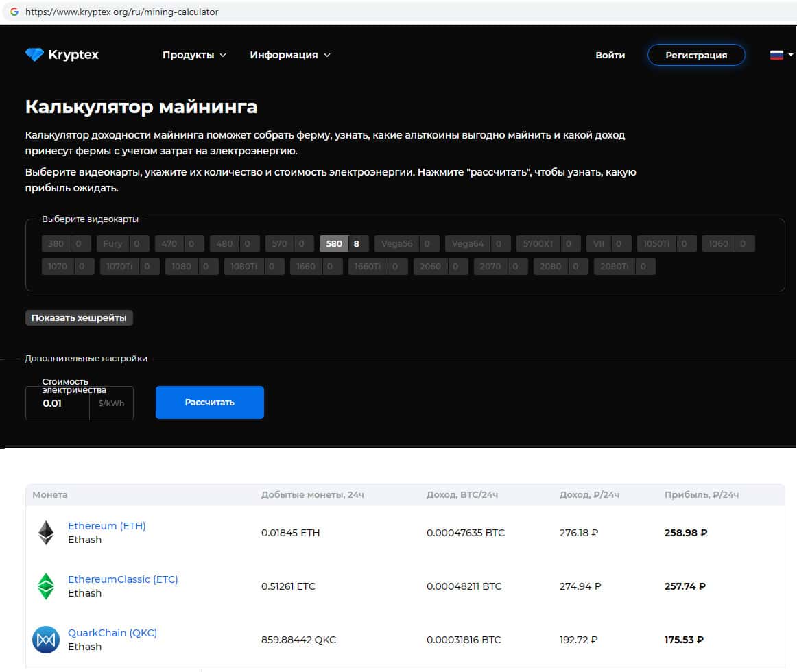
Task: Open the Ethereum (ETH) link
Action: point(107,526)
